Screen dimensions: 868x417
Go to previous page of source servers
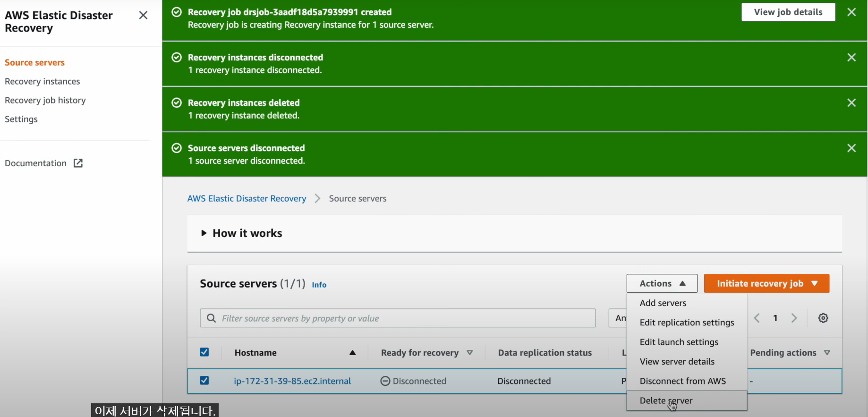pyautogui.click(x=757, y=318)
